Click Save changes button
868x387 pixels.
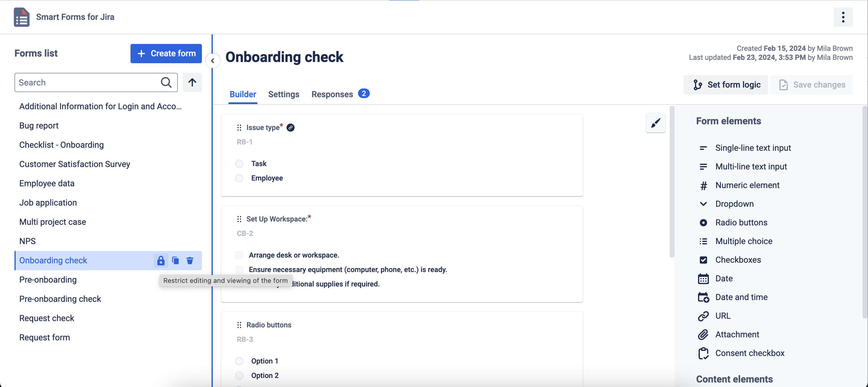click(x=813, y=85)
